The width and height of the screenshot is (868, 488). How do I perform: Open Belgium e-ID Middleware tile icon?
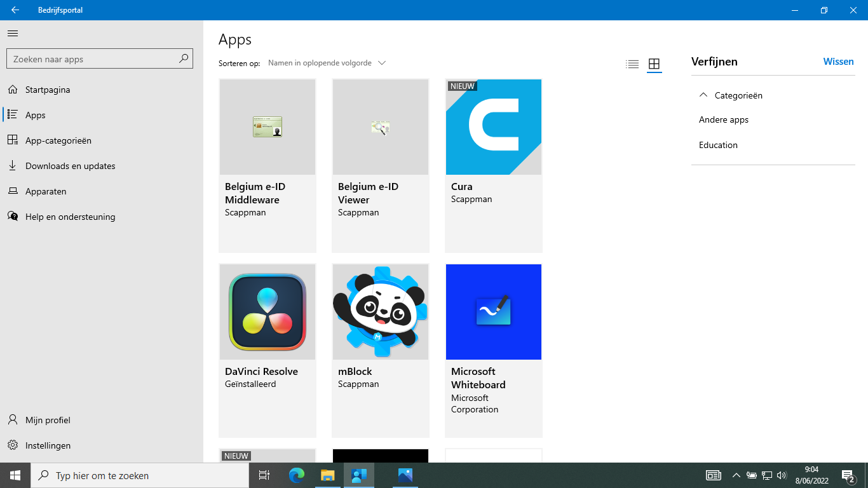268,127
